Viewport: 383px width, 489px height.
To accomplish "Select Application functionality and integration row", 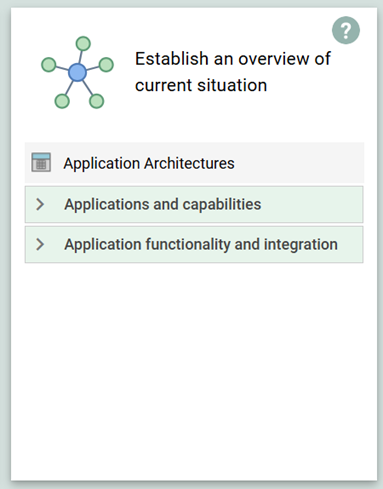I will pos(194,245).
